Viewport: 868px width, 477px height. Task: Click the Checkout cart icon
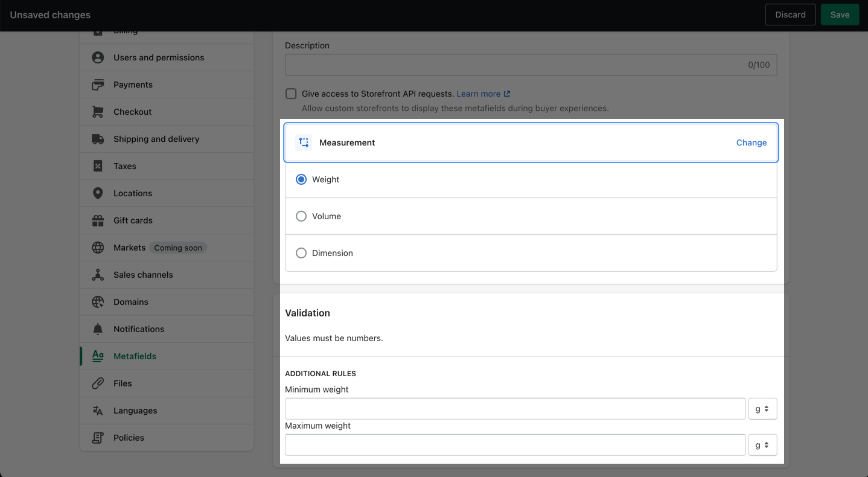pyautogui.click(x=98, y=112)
